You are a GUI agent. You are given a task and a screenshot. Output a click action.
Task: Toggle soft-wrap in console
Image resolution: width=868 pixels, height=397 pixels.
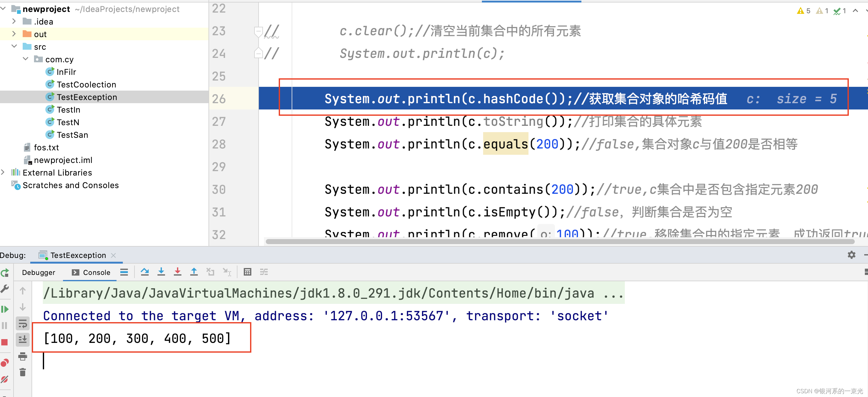(x=23, y=323)
